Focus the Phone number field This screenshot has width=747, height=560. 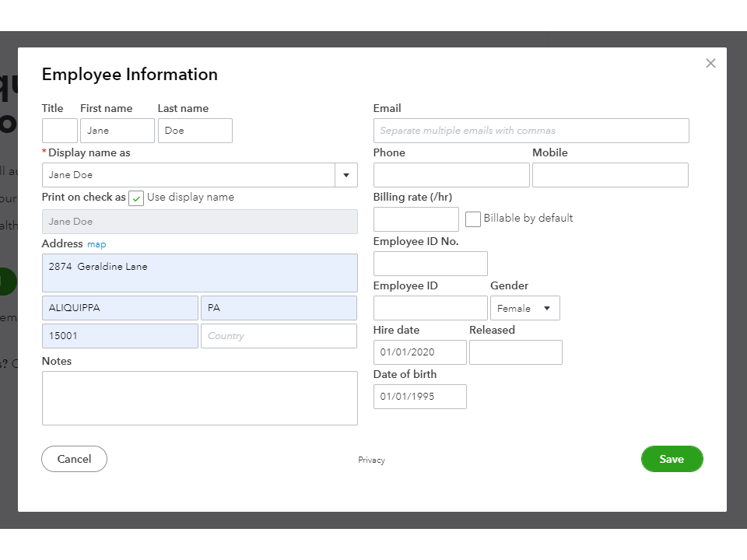click(x=451, y=175)
